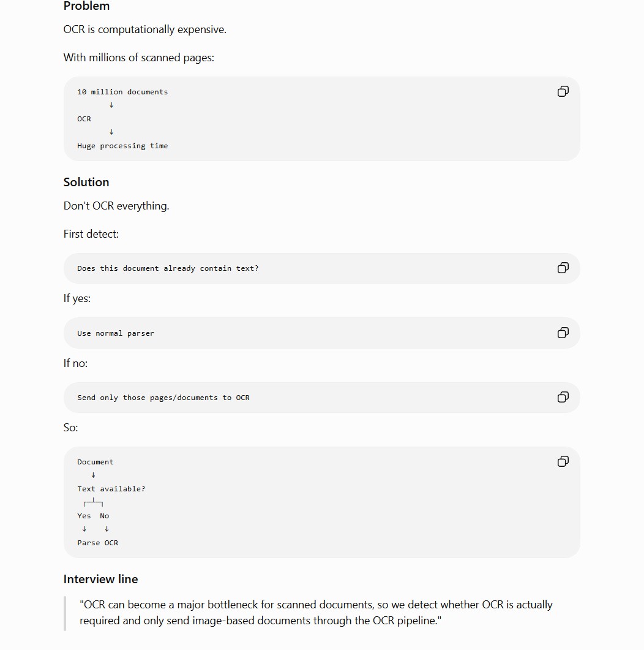
Task: Click the "With millions of scanned pages:" text
Action: coord(139,58)
